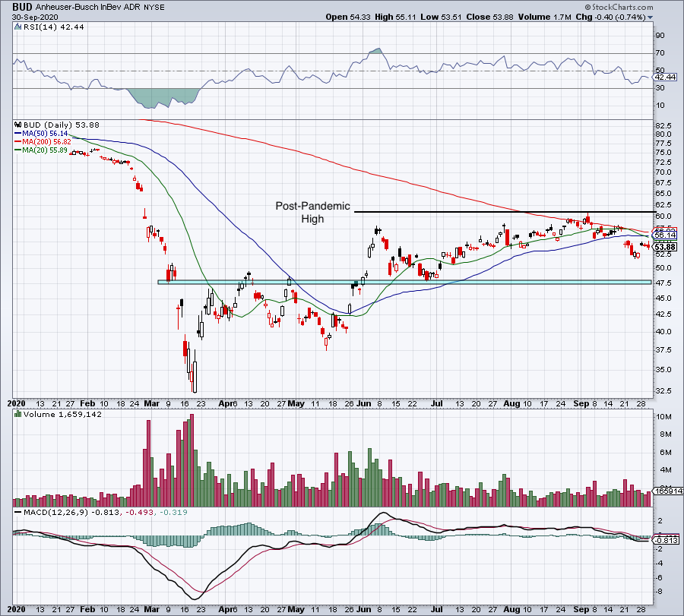Click the -0.813 MACD axis tag

(x=666, y=540)
